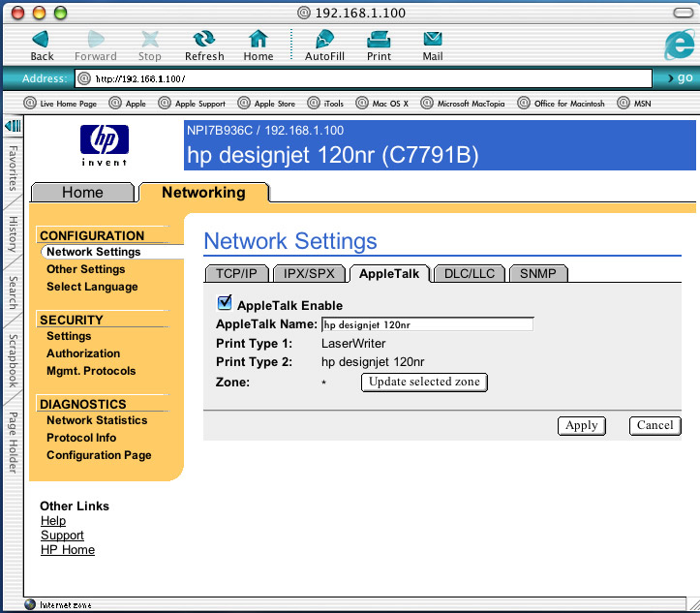Click the Print toolbar icon
Image resolution: width=700 pixels, height=613 pixels.
(379, 40)
